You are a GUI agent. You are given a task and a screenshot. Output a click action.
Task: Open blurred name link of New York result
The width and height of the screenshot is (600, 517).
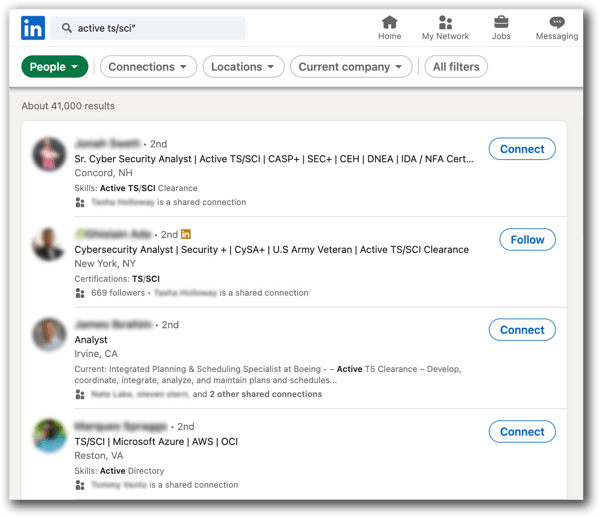(x=113, y=234)
